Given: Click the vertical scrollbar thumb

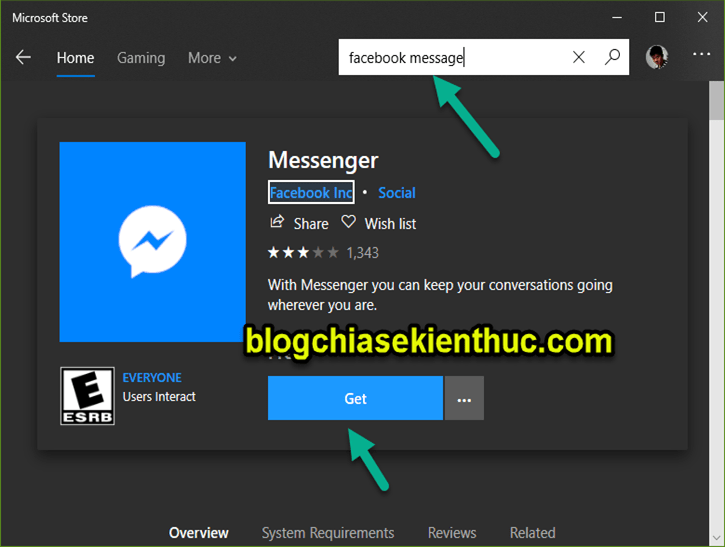Looking at the screenshot, I should (x=716, y=100).
